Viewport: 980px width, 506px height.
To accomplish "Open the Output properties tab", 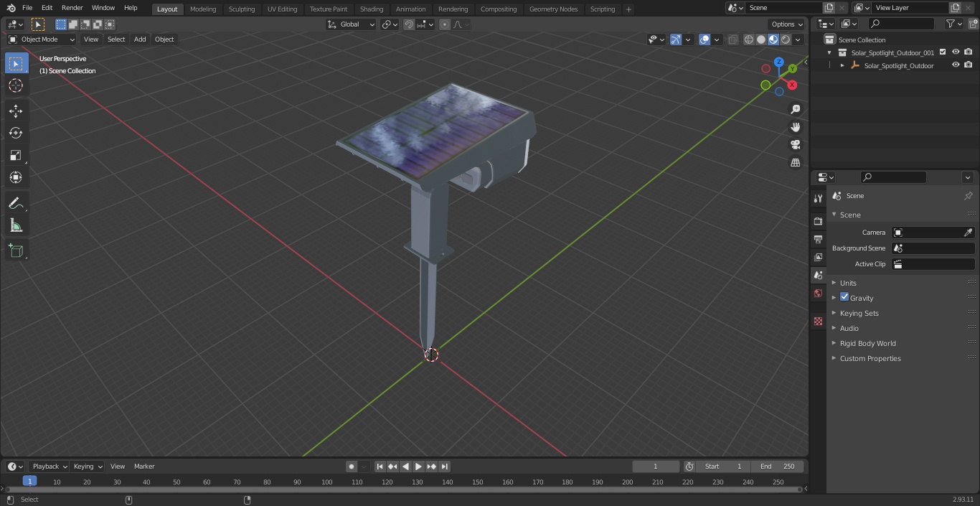I will point(818,239).
